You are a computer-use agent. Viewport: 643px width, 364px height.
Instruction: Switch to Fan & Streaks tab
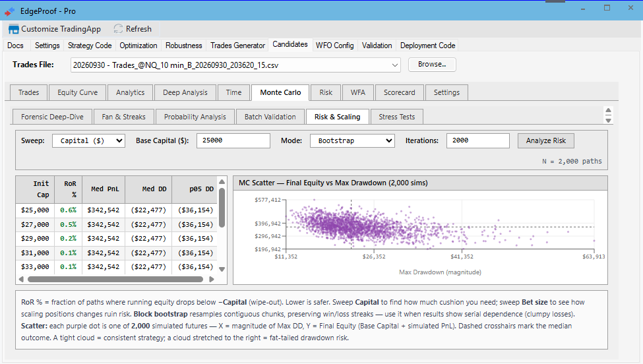(x=124, y=117)
